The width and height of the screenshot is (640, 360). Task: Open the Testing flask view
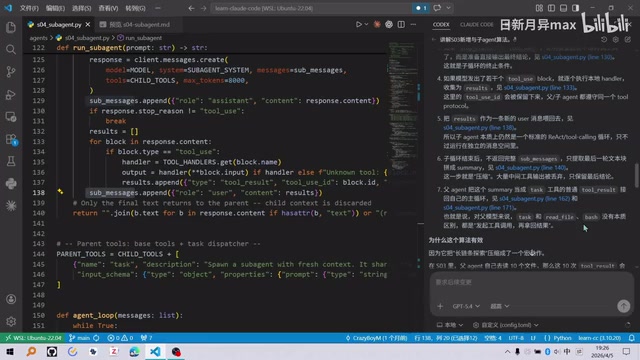[x=11, y=161]
